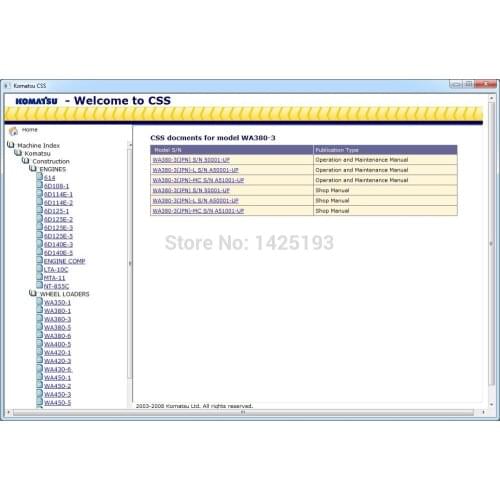Open WA380-3(JPN)-MC S/N A51001-UP Operation and Maintenance Manual
This screenshot has height=500, width=500.
click(198, 180)
